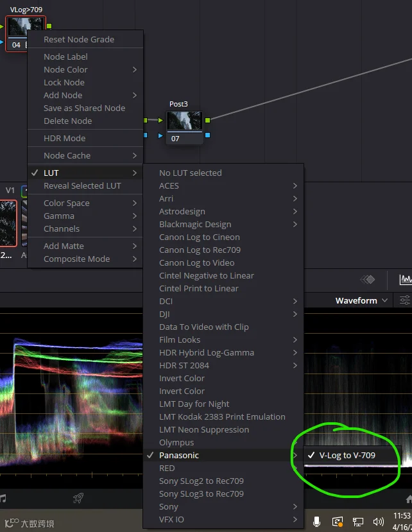412x532 pixels.
Task: Select the first V1 clip thumbnail
Action: [8, 223]
